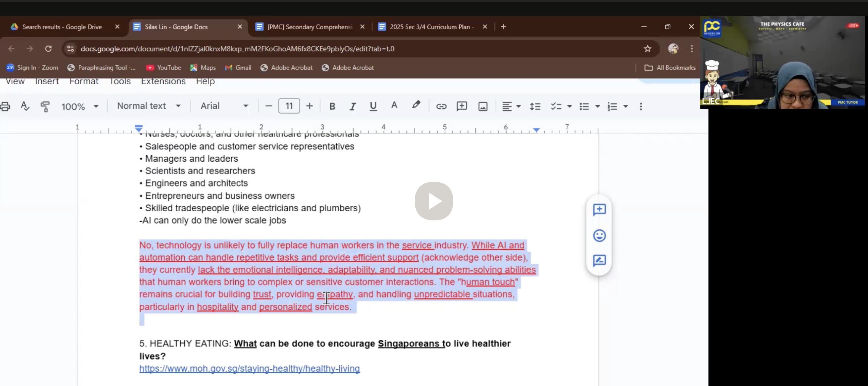Select the Paint format tool
The height and width of the screenshot is (386, 868).
pyautogui.click(x=45, y=106)
